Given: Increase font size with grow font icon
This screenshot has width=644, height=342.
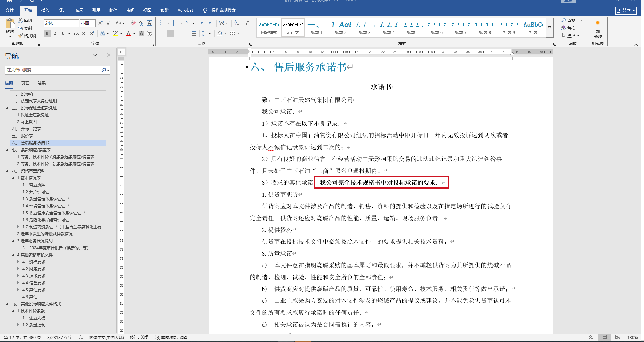Looking at the screenshot, I should tap(100, 23).
